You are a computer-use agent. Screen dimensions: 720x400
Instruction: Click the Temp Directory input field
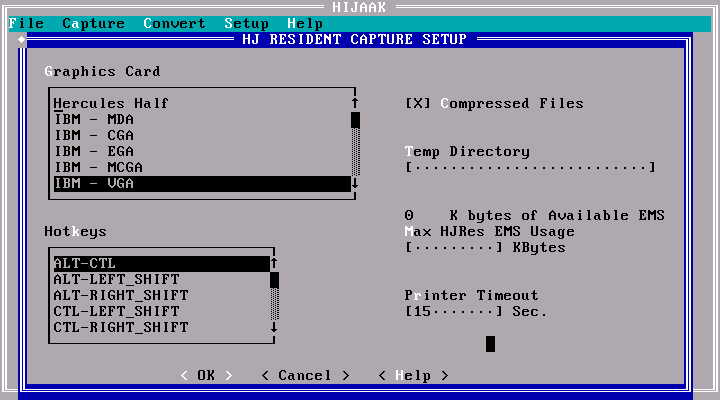click(x=530, y=167)
